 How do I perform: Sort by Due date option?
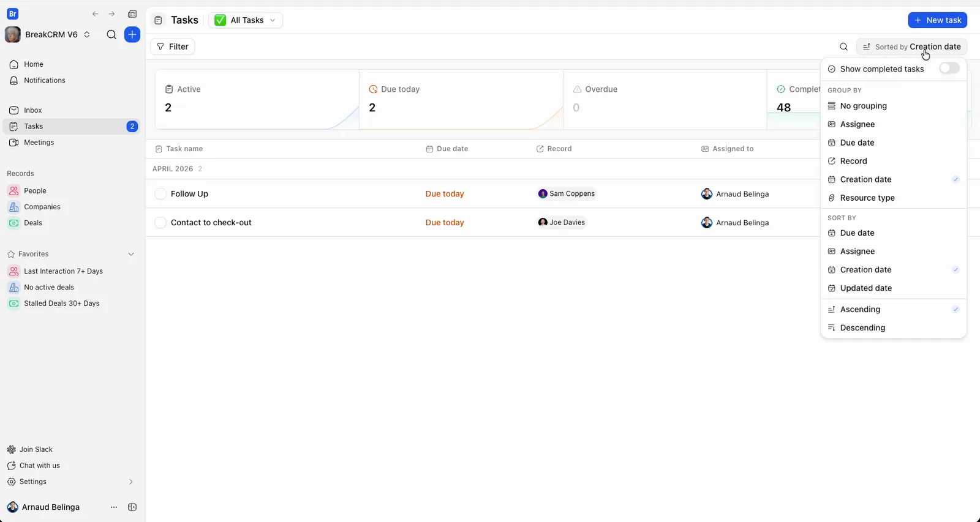click(894, 233)
